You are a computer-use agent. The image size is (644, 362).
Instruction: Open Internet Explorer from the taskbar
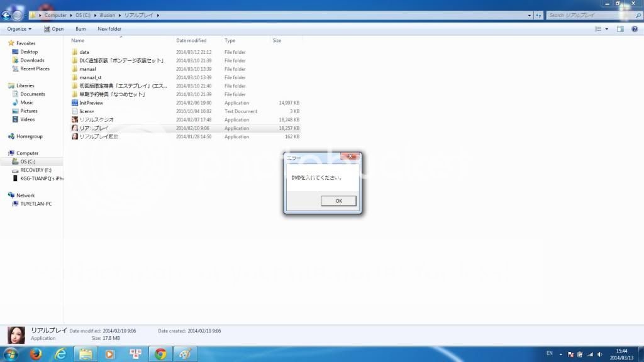coord(60,354)
